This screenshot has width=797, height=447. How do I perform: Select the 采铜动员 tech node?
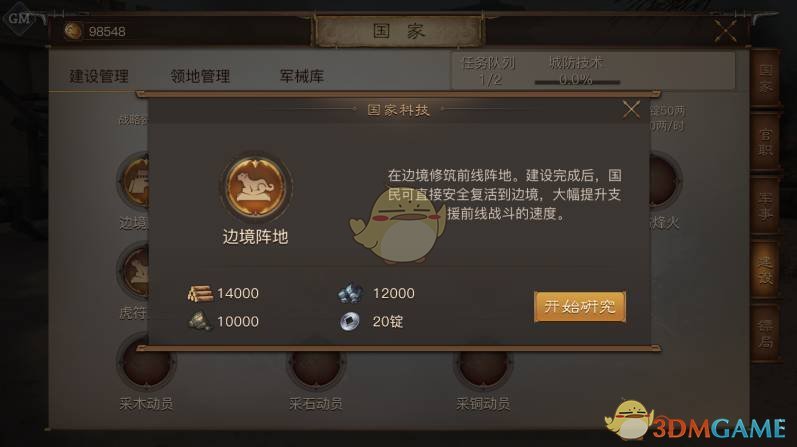click(483, 365)
